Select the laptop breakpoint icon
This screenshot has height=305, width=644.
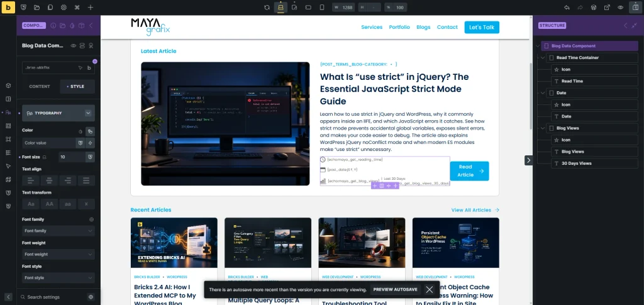pos(281,8)
